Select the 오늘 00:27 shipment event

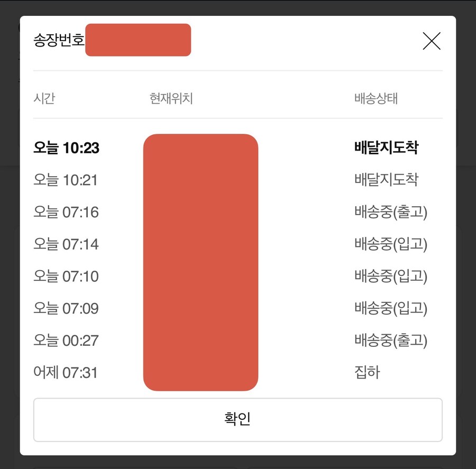point(66,341)
